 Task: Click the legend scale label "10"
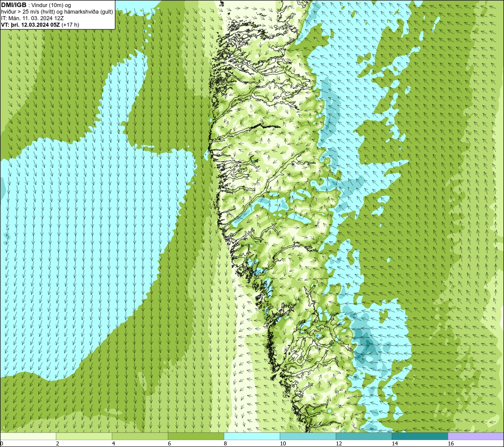click(283, 444)
